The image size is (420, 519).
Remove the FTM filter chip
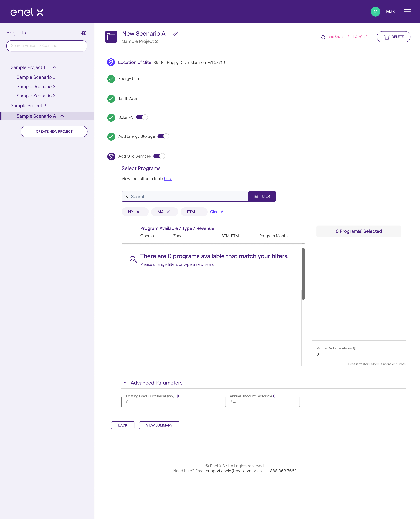(199, 212)
